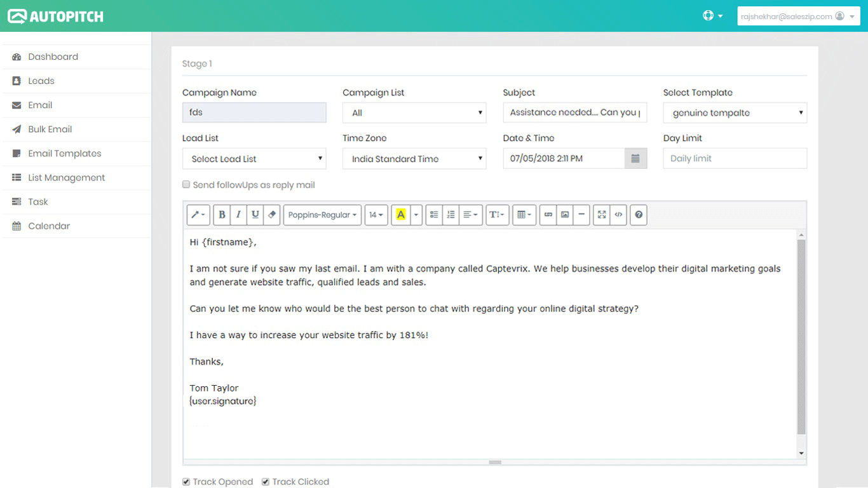Open the insert table menu
Viewport: 868px width, 488px height.
[524, 215]
